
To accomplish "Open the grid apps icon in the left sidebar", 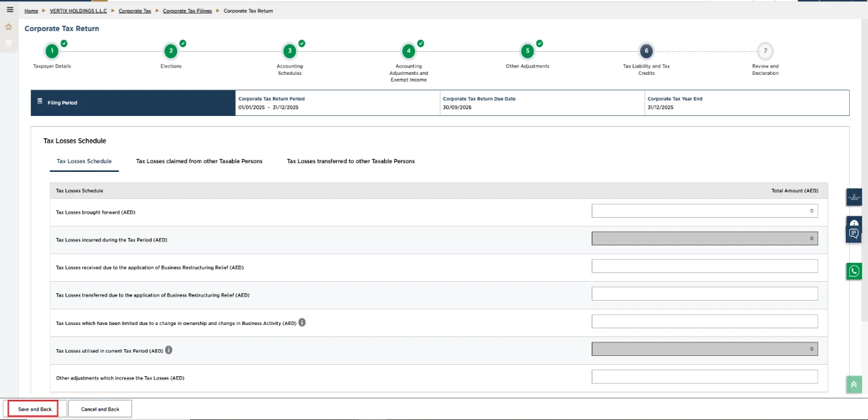I will tap(9, 44).
